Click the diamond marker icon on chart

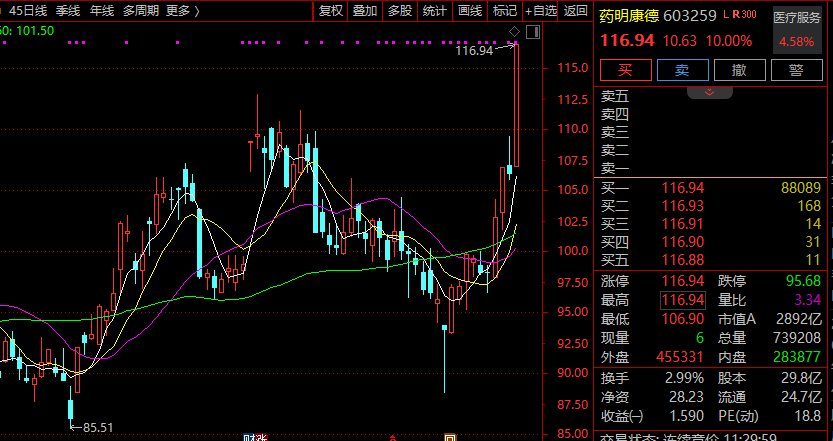[514, 32]
